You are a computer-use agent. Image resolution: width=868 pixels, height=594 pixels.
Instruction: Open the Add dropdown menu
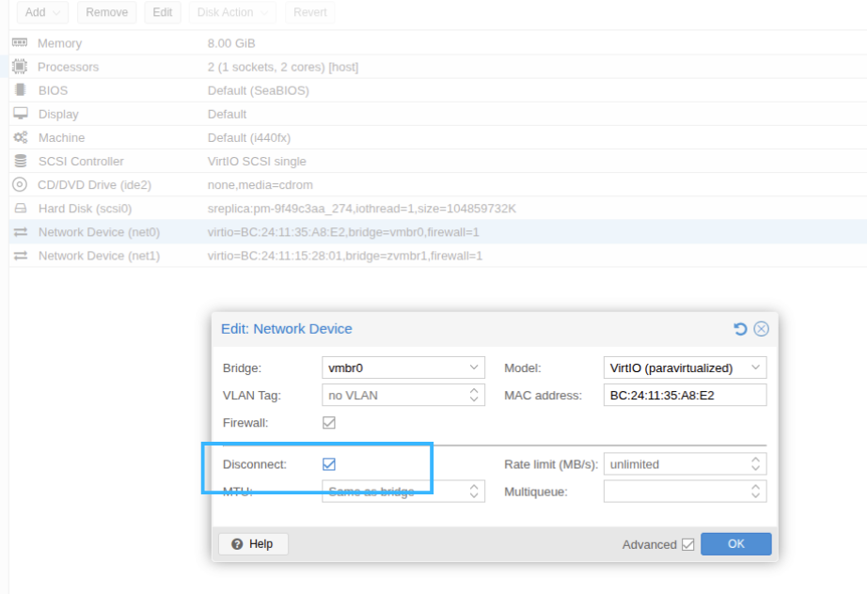(42, 12)
